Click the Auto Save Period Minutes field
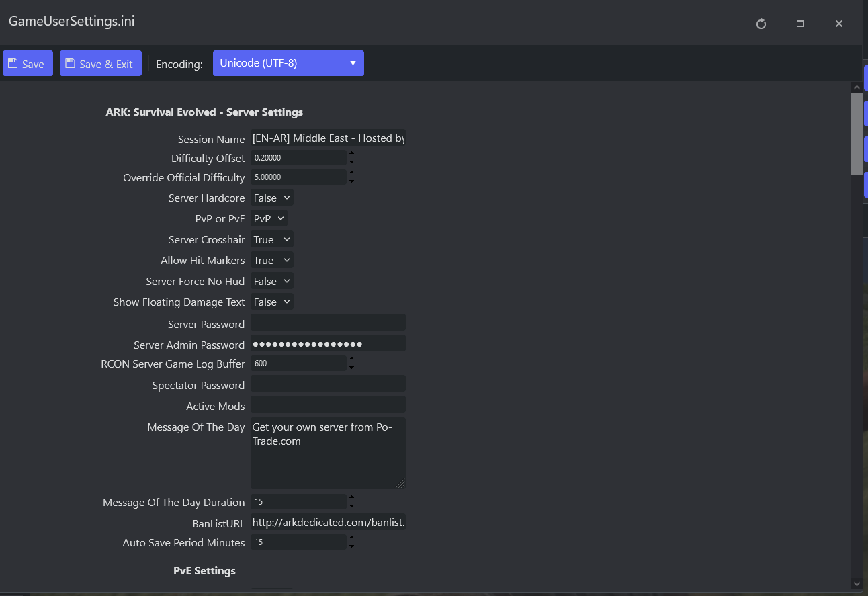 298,542
